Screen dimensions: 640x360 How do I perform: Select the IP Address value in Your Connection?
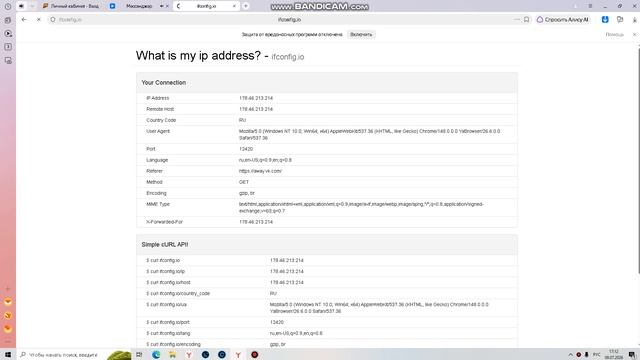coord(256,98)
